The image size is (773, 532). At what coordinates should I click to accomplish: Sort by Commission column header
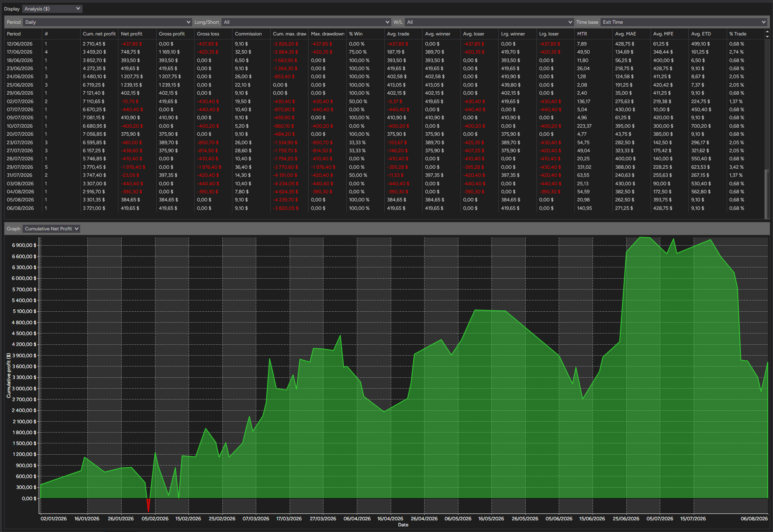pos(251,34)
